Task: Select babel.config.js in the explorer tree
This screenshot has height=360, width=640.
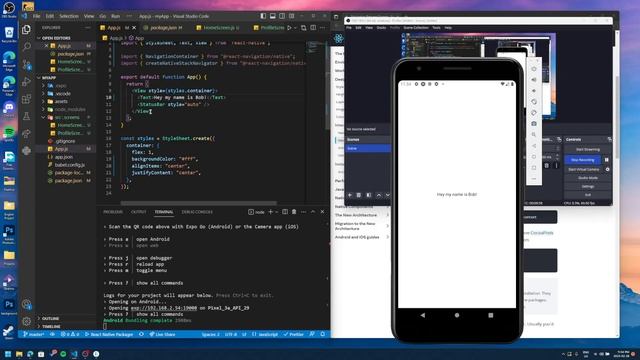Action: click(x=69, y=165)
